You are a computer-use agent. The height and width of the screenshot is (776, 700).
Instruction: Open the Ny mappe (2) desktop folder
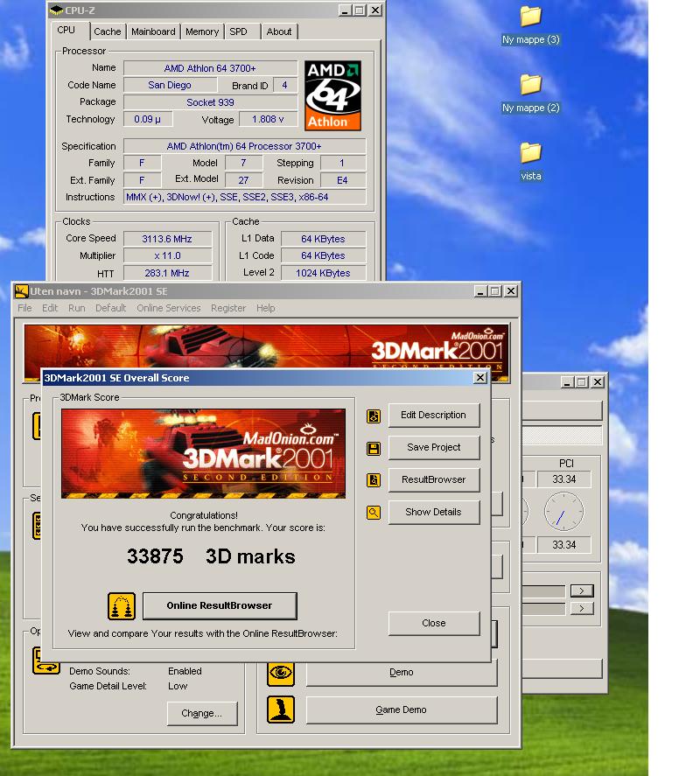point(531,93)
